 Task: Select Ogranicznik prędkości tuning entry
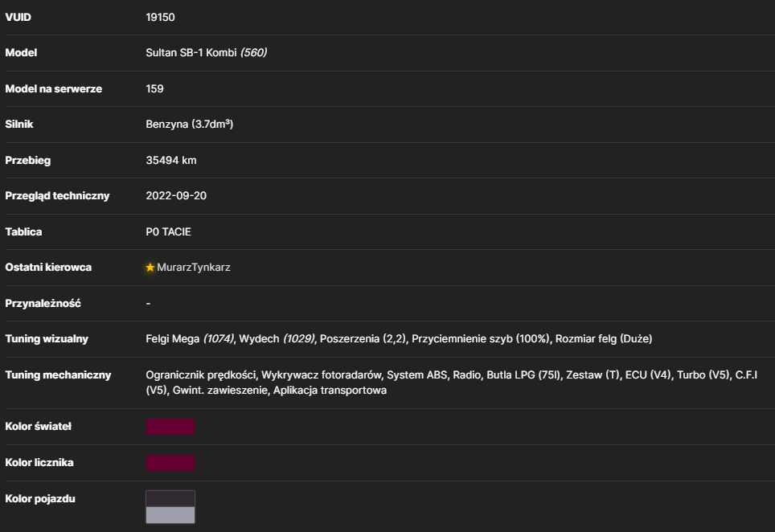(x=201, y=375)
